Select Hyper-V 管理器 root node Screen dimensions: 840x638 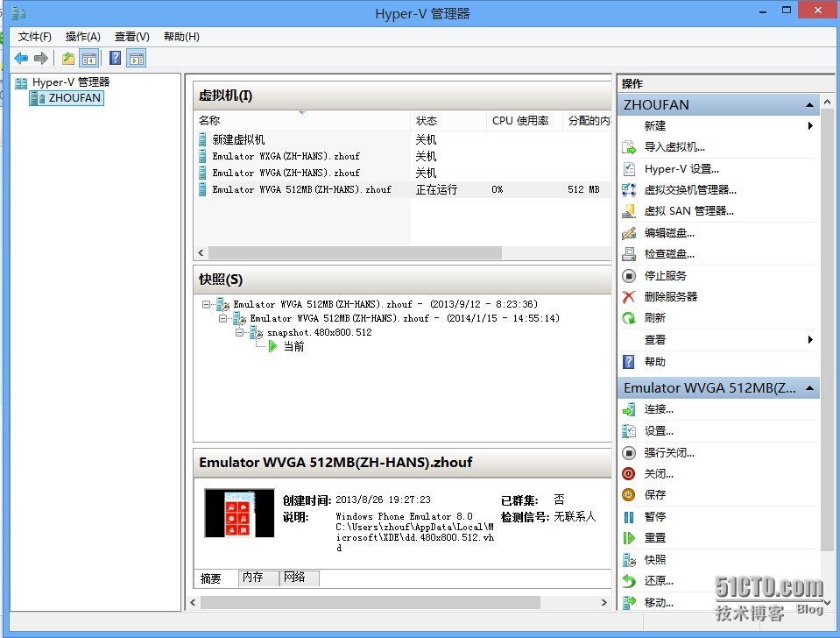[63, 82]
